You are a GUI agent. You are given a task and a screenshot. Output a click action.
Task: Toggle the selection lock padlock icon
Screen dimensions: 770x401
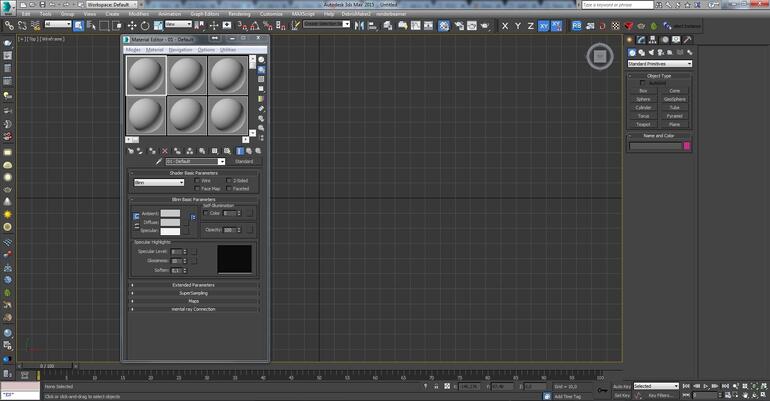436,386
